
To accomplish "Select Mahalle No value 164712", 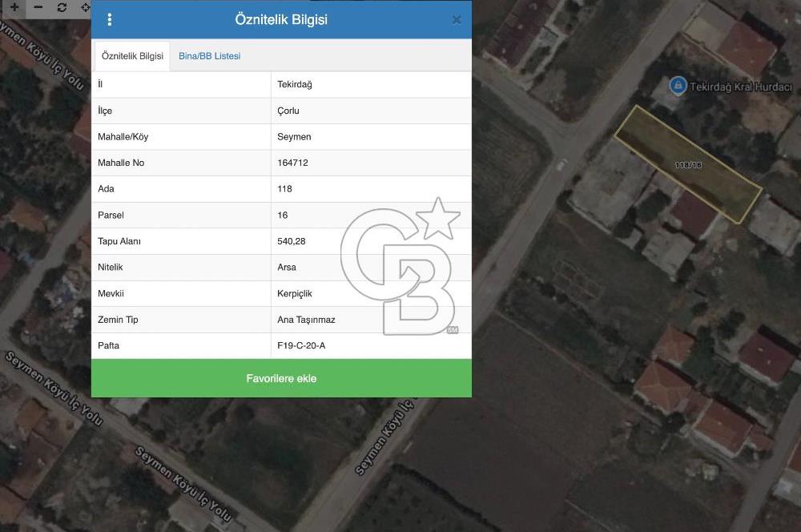I will (292, 163).
